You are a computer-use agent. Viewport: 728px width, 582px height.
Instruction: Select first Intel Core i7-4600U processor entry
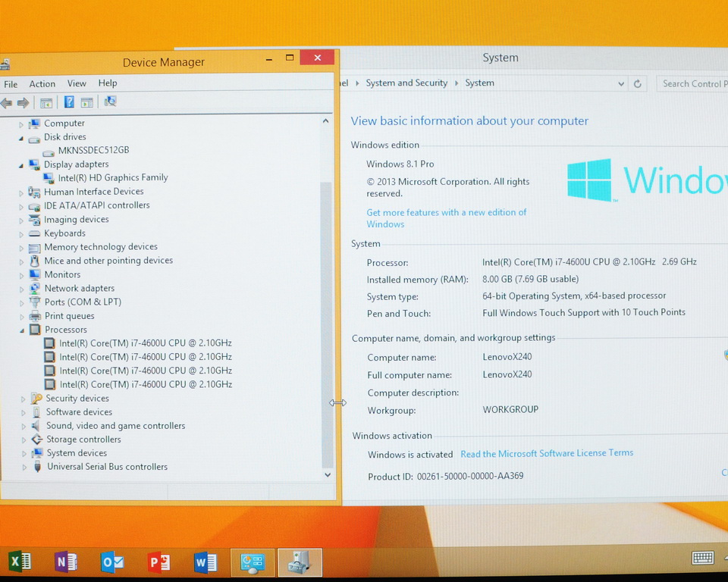tap(146, 343)
